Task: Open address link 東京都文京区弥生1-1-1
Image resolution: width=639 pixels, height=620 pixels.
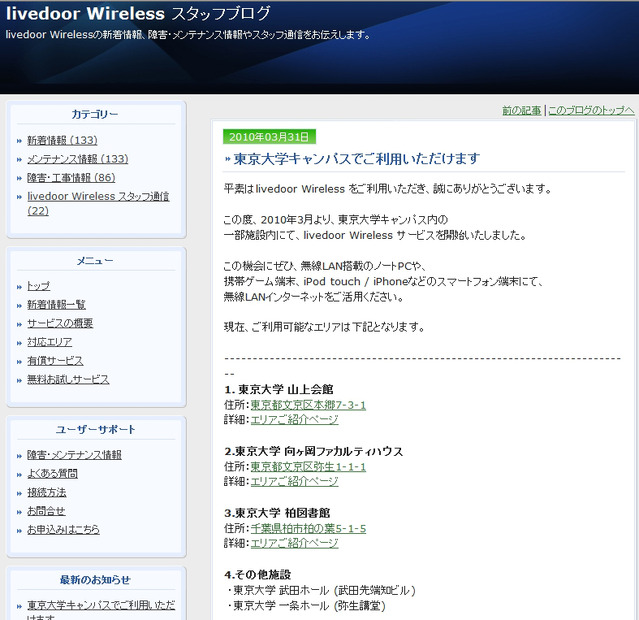Action: [308, 467]
